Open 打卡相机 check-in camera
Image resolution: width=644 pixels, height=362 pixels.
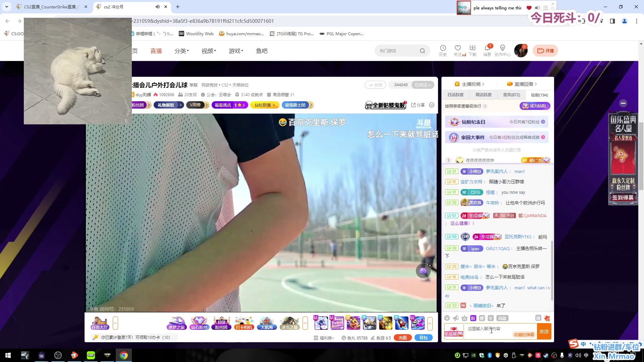click(244, 323)
